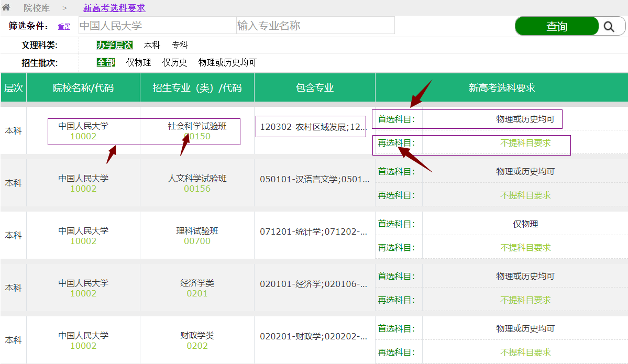Select 全部 in 招生批次 filter
Screen dimensions: 628x364
pos(105,63)
